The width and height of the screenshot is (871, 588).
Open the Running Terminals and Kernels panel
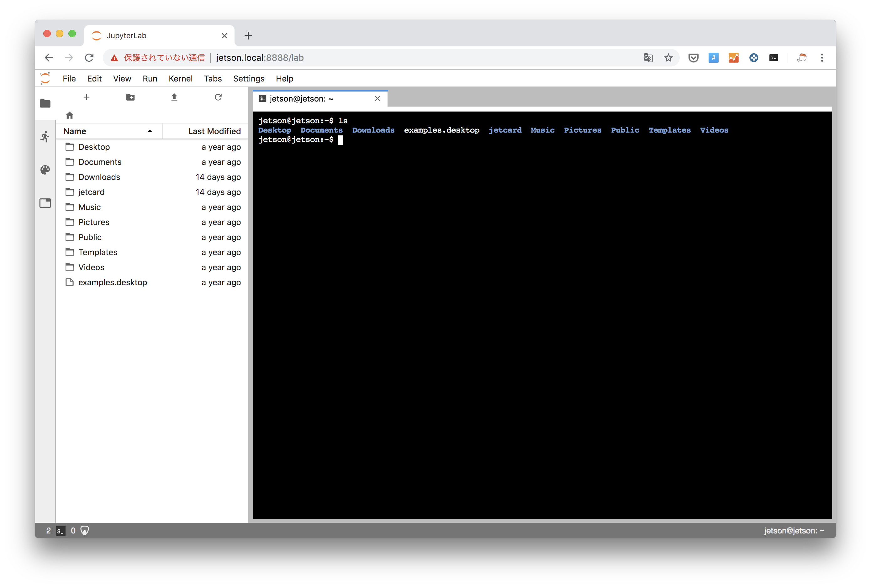45,137
